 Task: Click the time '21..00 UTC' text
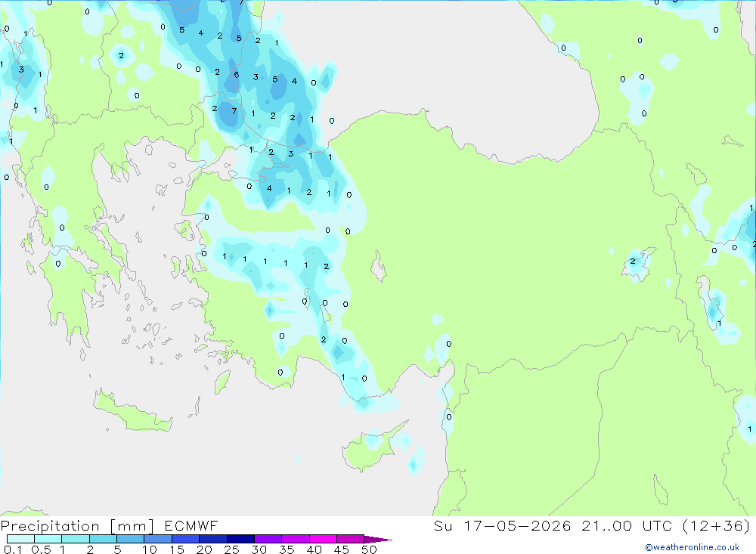[627, 525]
